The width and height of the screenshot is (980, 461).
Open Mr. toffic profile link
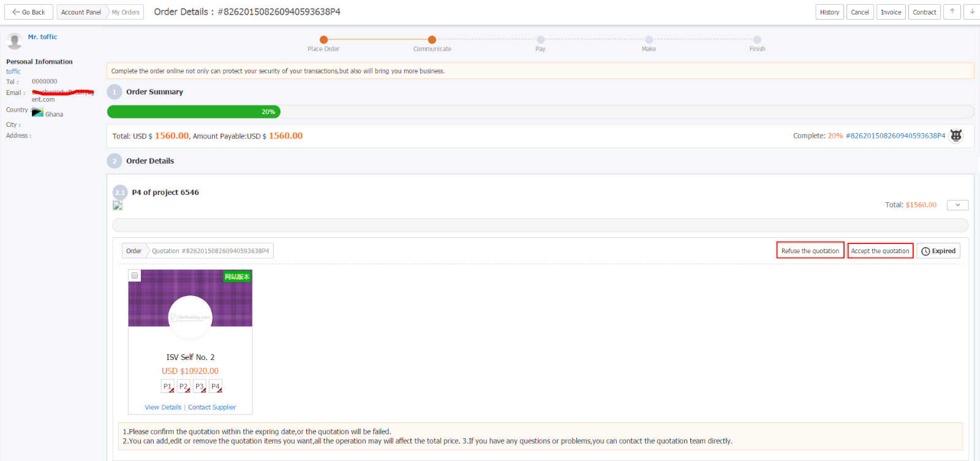tap(42, 37)
